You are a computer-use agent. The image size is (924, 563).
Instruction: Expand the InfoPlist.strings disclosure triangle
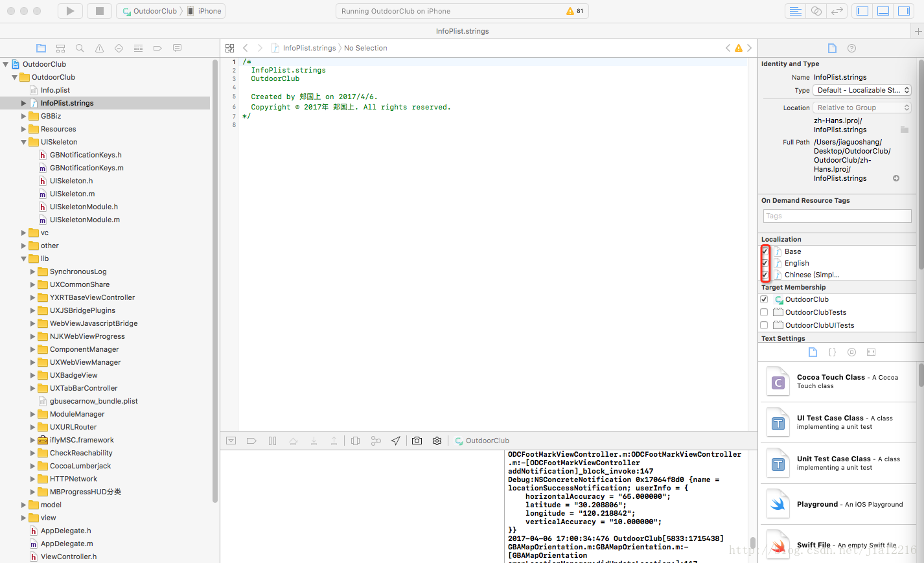[24, 103]
